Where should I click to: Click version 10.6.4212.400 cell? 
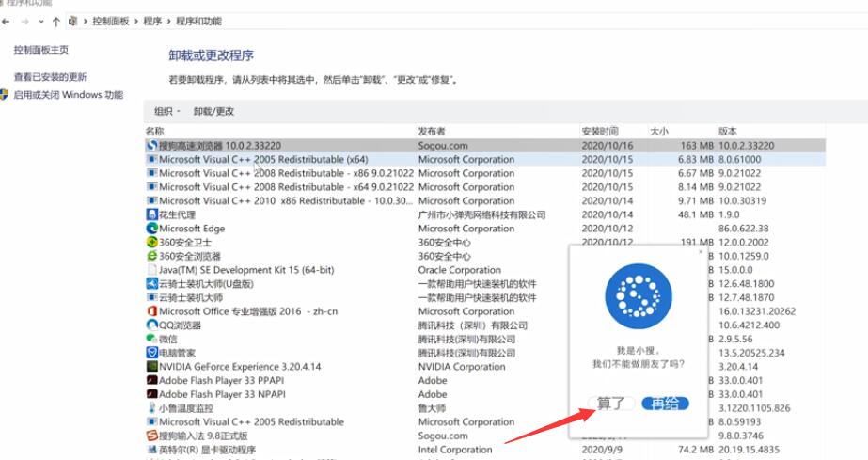[x=749, y=325]
